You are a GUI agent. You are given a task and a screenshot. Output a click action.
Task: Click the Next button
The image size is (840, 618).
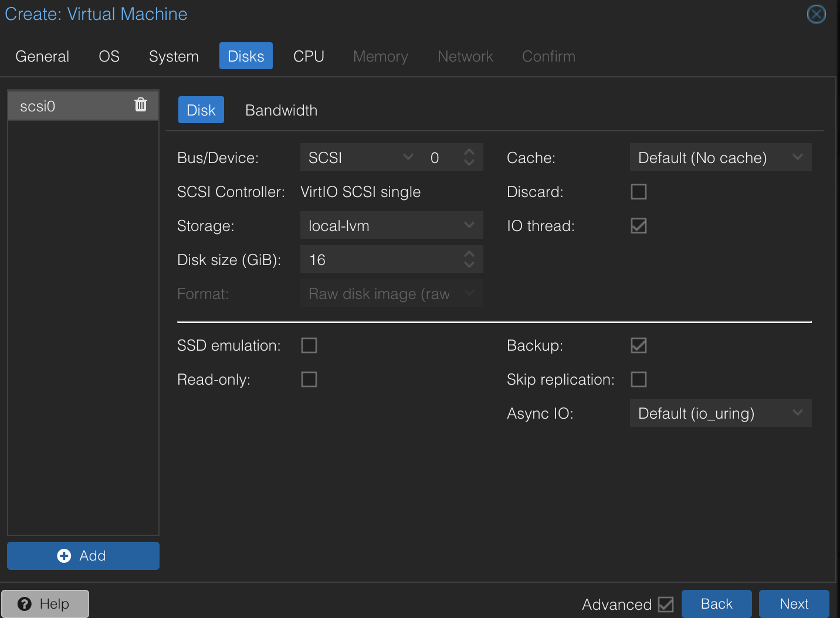pos(794,603)
